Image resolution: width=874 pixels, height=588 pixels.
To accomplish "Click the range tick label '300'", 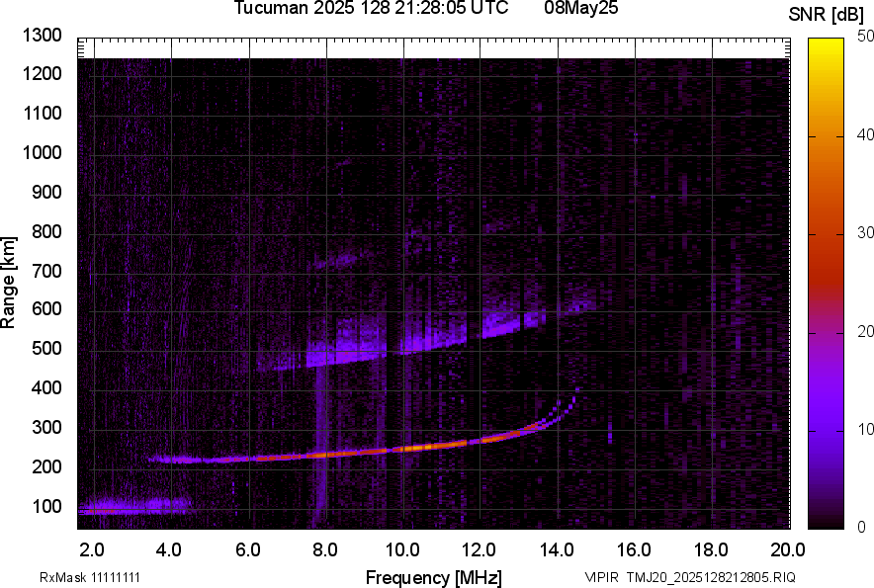I will [46, 428].
